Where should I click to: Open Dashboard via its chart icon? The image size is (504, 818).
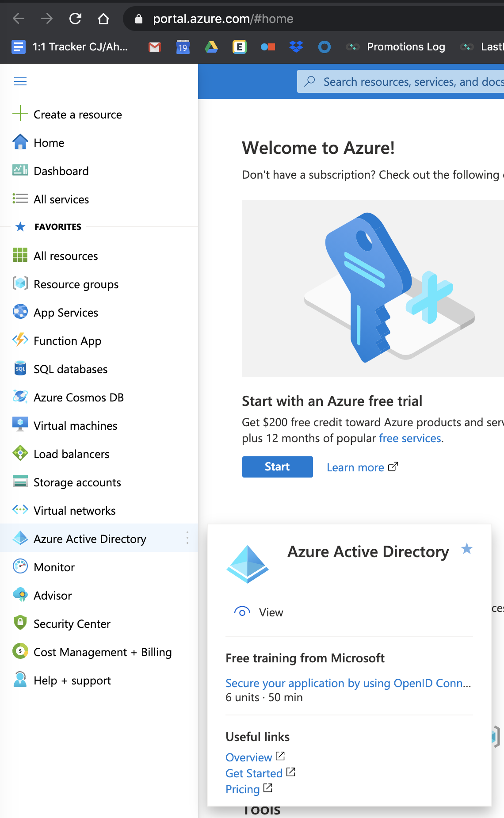click(x=20, y=170)
